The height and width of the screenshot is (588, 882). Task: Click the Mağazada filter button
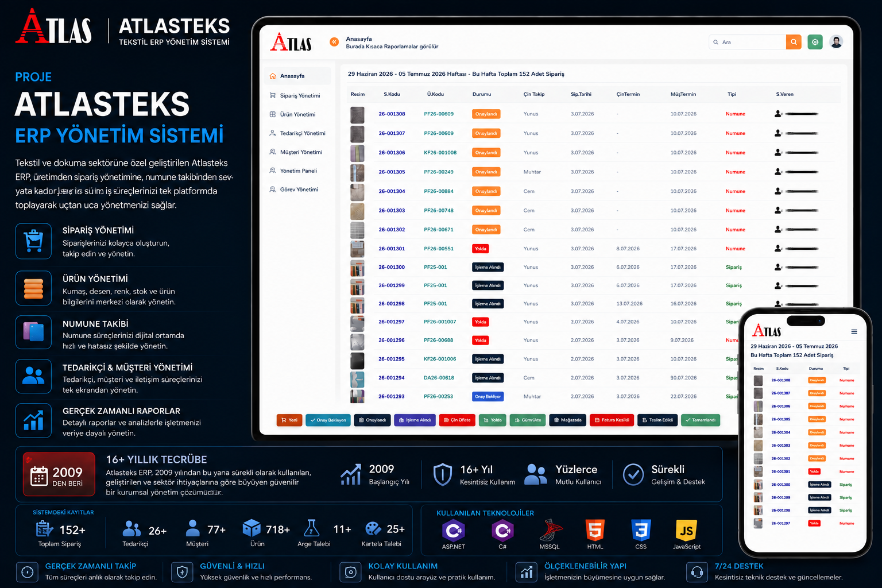point(567,420)
